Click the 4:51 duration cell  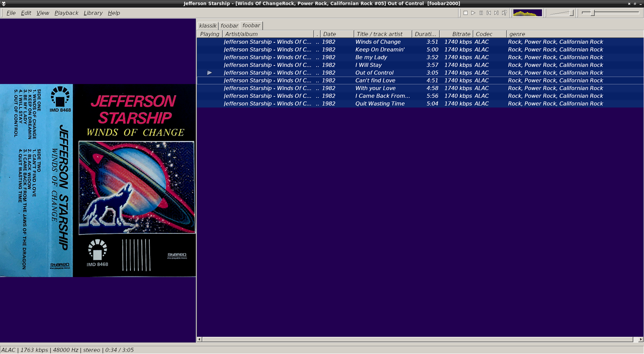point(432,81)
